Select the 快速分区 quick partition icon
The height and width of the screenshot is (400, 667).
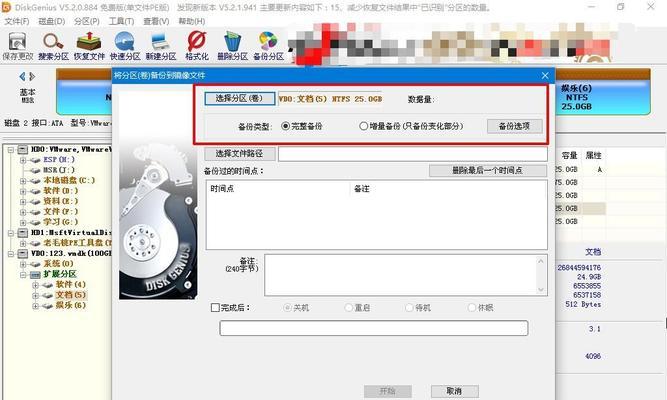coord(125,46)
